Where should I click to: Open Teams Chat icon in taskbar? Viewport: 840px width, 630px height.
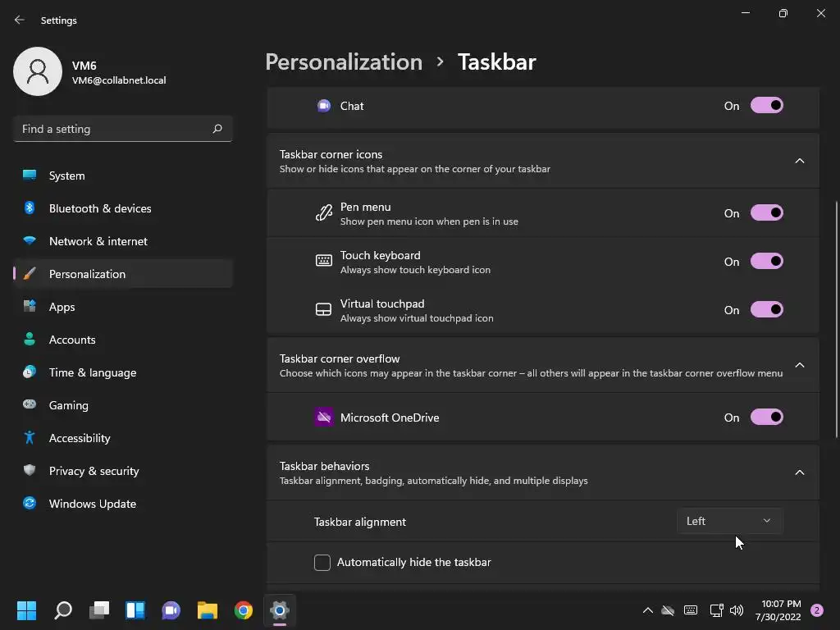(171, 609)
